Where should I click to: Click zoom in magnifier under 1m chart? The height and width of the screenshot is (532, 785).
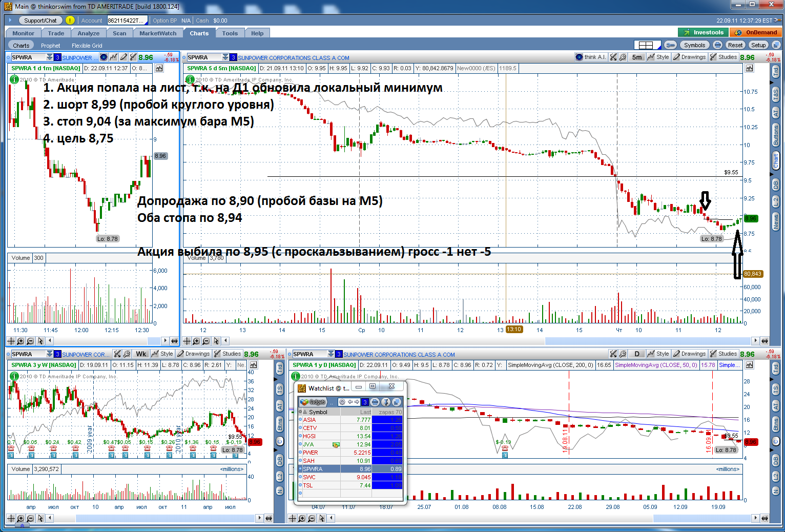click(x=20, y=341)
